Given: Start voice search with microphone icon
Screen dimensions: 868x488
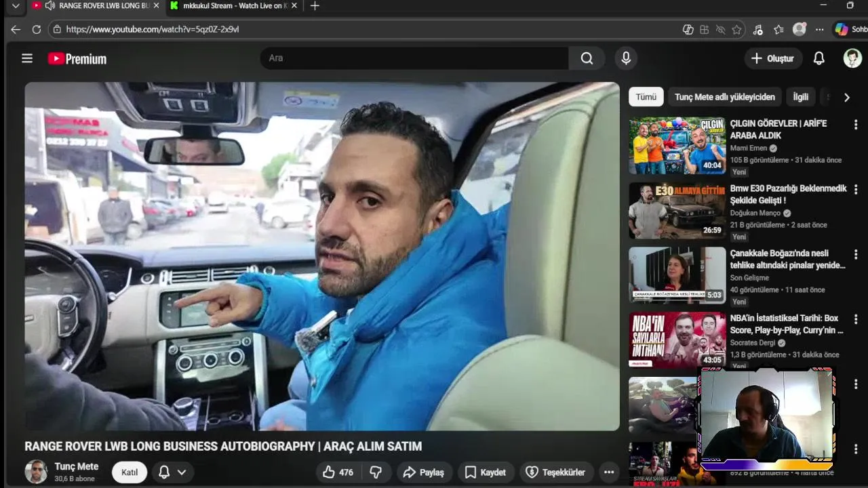Looking at the screenshot, I should click(x=626, y=58).
